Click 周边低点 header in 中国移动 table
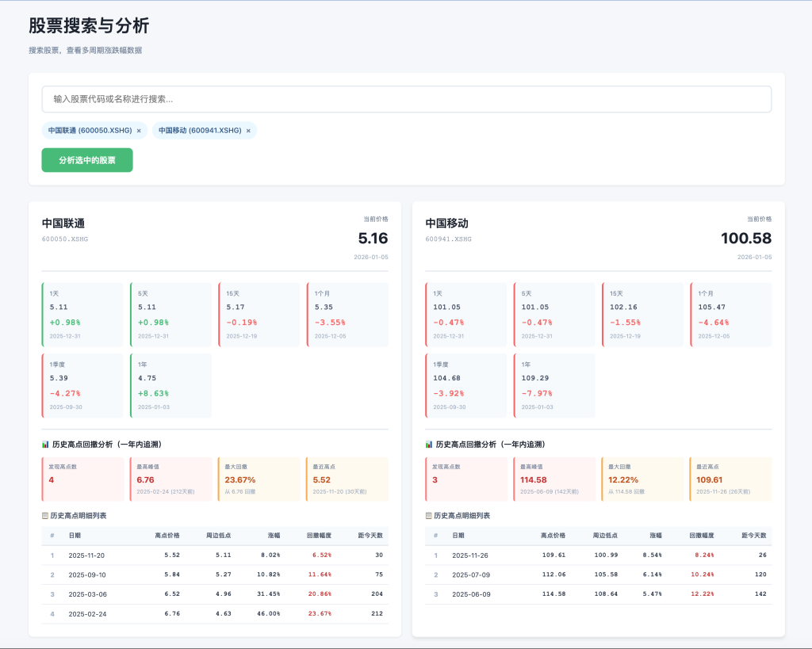812x649 pixels. 605,536
